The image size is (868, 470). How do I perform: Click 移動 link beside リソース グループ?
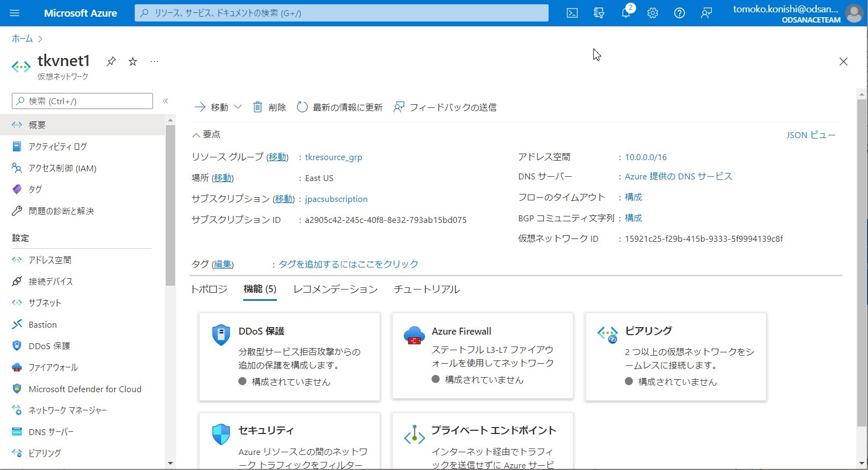tap(278, 157)
